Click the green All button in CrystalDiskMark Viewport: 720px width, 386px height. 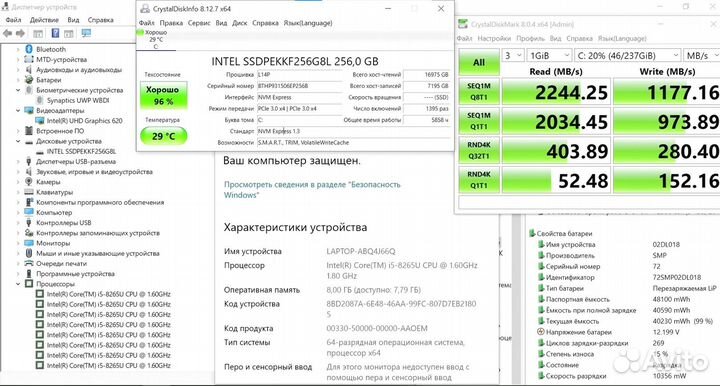479,62
